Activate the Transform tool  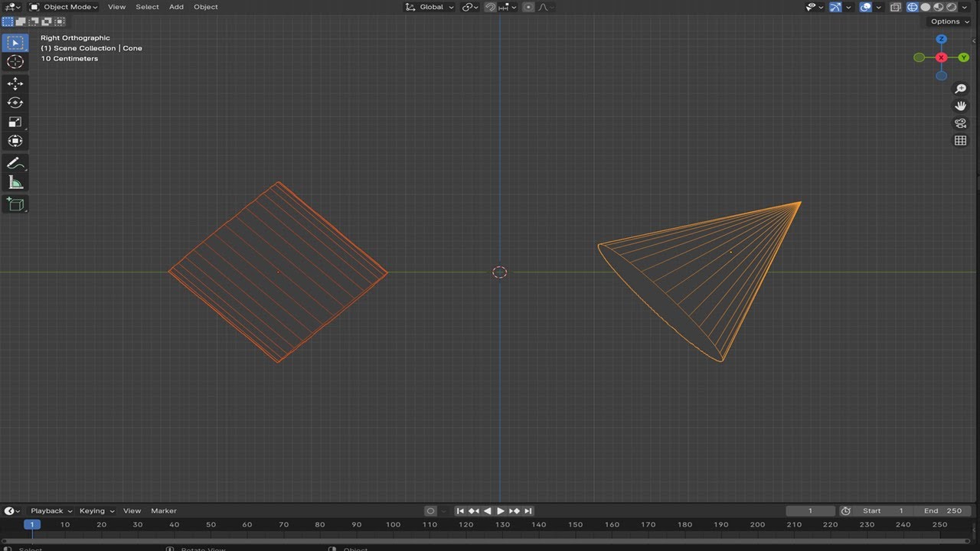[x=15, y=141]
